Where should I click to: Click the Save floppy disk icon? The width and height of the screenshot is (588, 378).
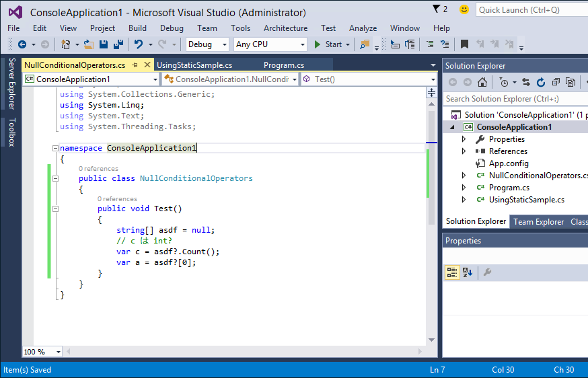pos(104,44)
